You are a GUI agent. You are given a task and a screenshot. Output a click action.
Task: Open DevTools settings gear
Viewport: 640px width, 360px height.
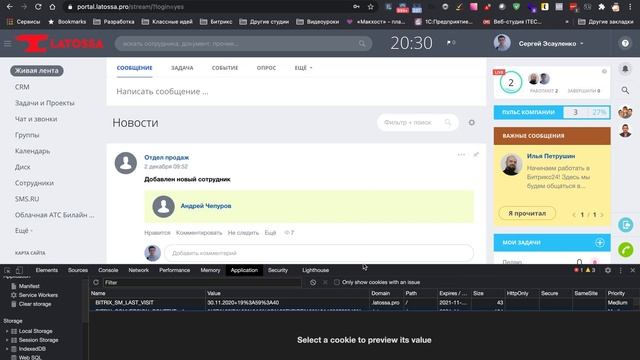click(x=608, y=270)
